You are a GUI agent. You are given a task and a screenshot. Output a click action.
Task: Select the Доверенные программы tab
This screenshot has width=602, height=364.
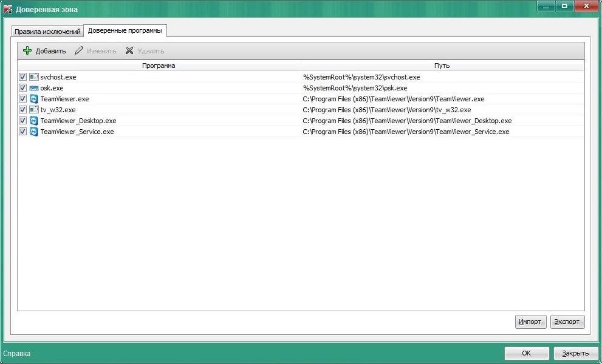point(125,31)
